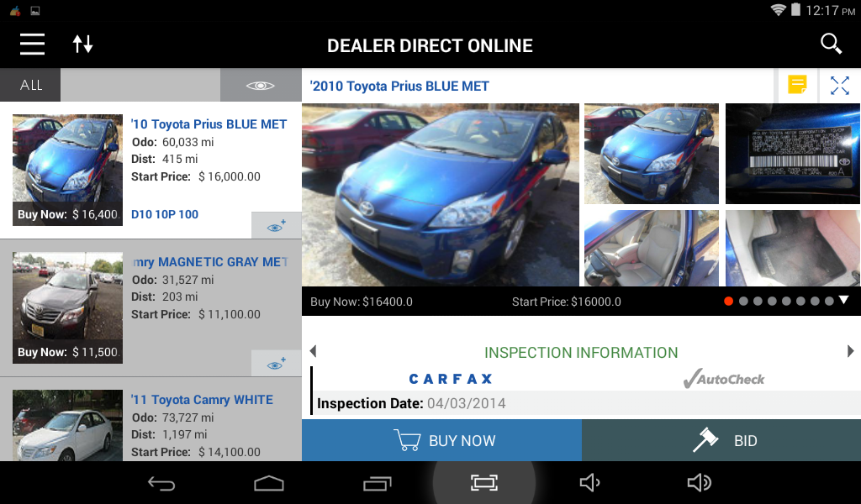
Task: Click the Buy Now: $16400.0 text
Action: [x=362, y=302]
